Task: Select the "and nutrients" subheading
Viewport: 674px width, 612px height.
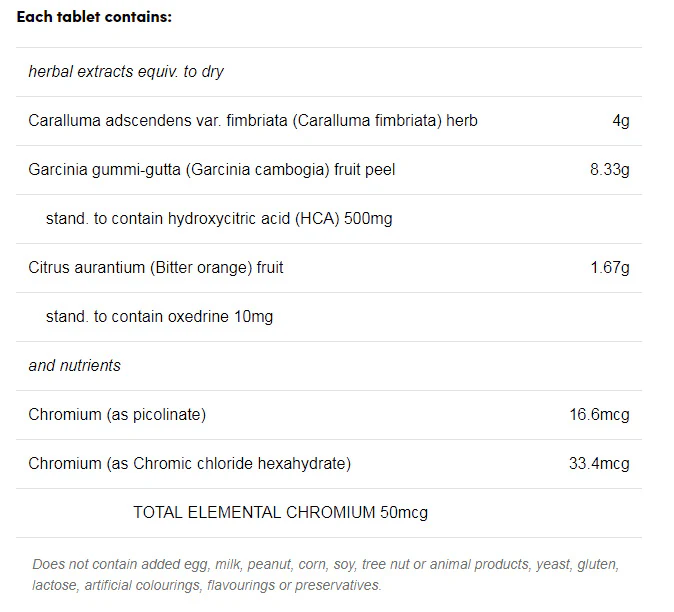Action: [75, 366]
